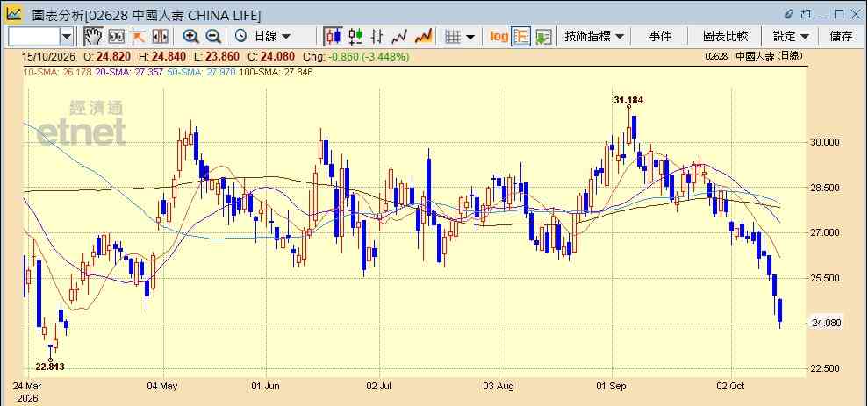Click the binoculars-style view icon
This screenshot has width=868, height=406.
pos(116,37)
